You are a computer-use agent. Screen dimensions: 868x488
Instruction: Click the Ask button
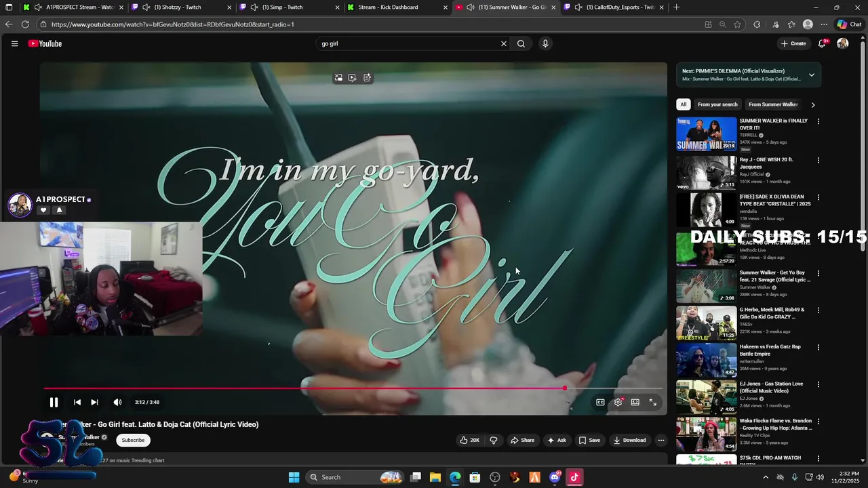click(557, 440)
